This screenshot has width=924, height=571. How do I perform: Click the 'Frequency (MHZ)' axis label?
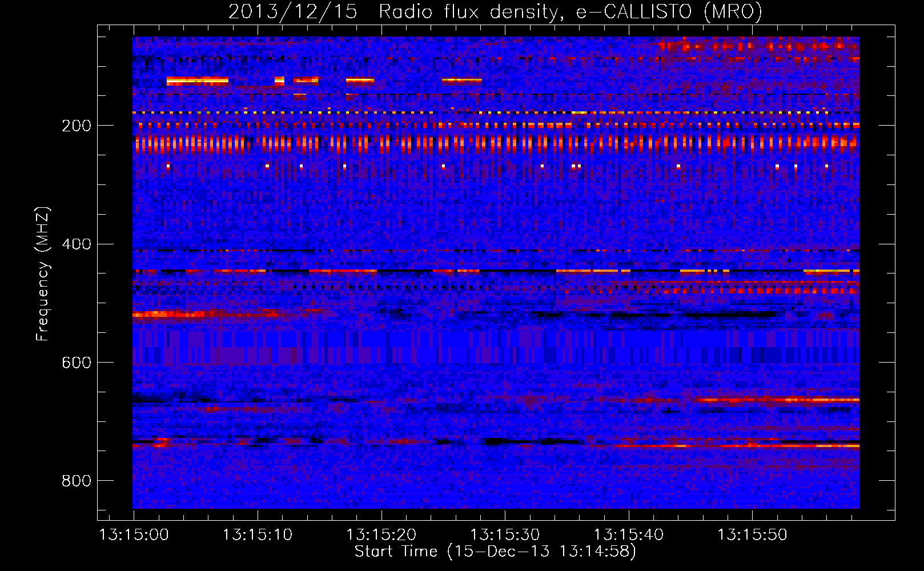coord(43,274)
